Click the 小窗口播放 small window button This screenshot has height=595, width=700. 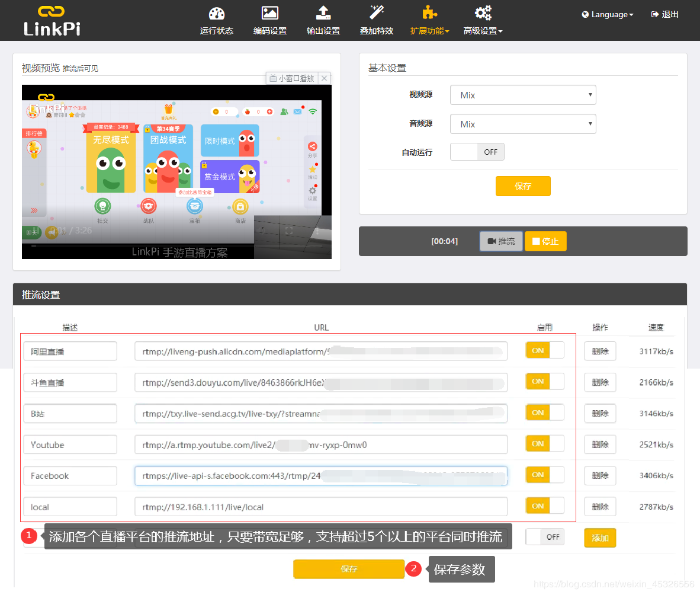click(x=292, y=78)
